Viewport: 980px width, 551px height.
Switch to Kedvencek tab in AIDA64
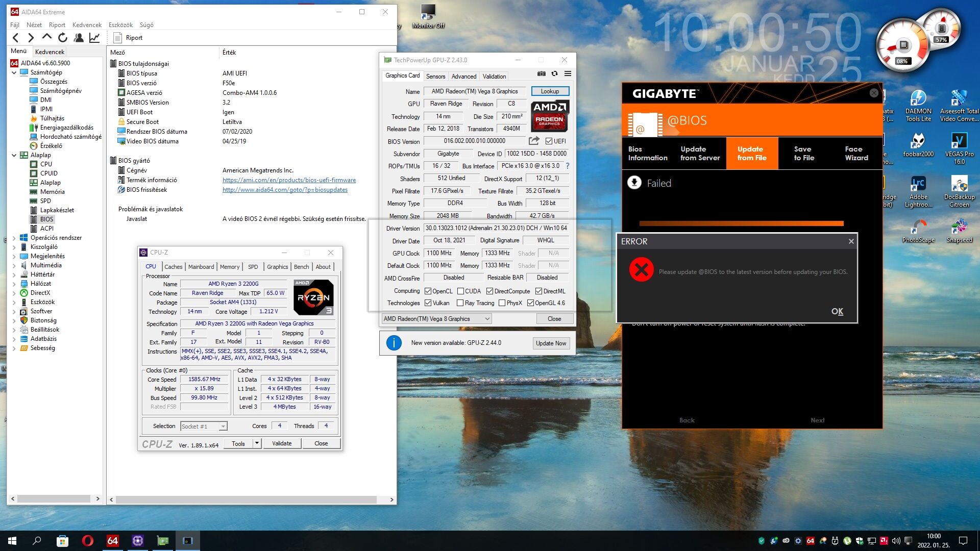click(50, 52)
